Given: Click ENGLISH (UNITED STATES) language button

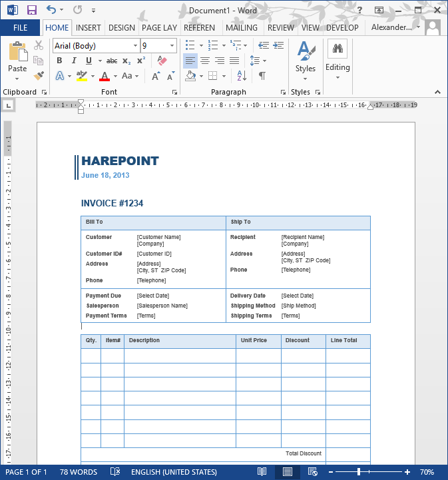Looking at the screenshot, I should [174, 472].
